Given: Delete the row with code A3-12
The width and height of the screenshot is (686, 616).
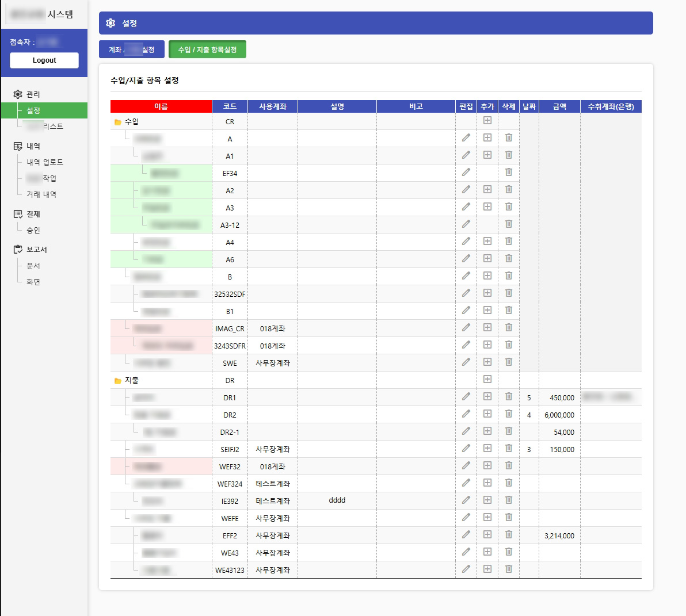Looking at the screenshot, I should point(509,224).
